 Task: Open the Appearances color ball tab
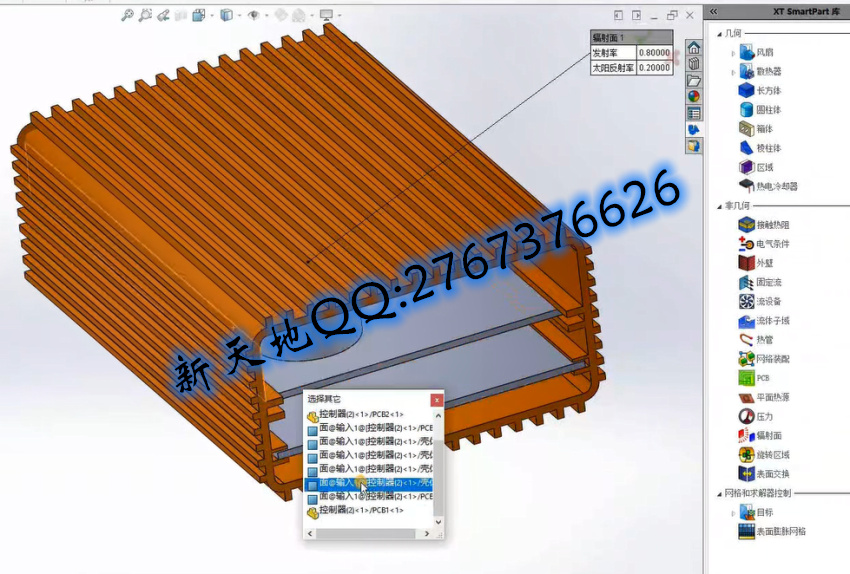[694, 97]
